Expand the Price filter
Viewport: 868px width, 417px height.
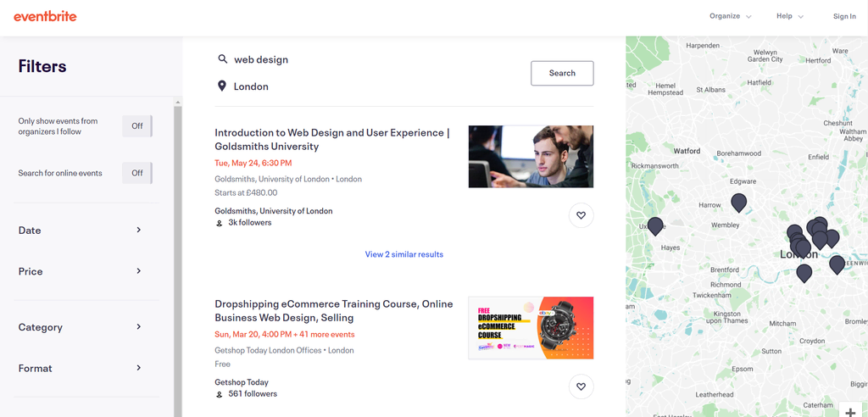[x=81, y=271]
